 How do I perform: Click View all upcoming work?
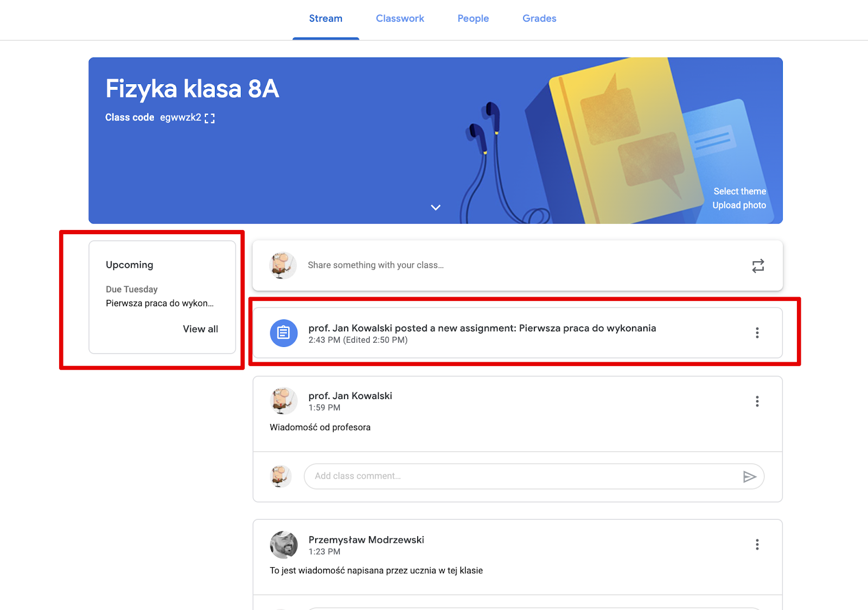click(200, 329)
